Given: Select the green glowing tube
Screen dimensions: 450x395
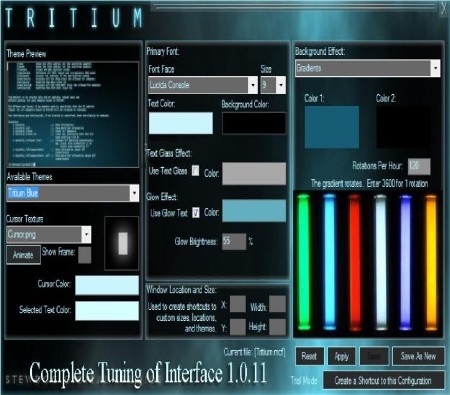Looking at the screenshot, I should (x=303, y=262).
